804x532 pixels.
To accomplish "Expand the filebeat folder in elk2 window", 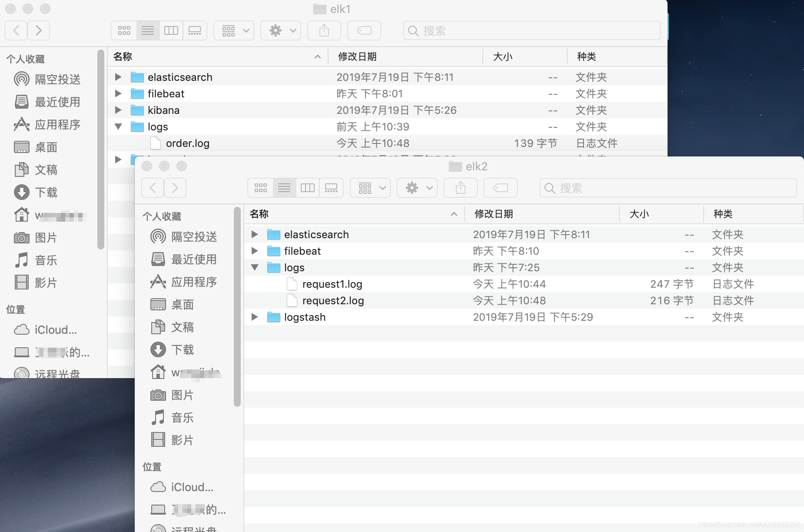I will 254,251.
